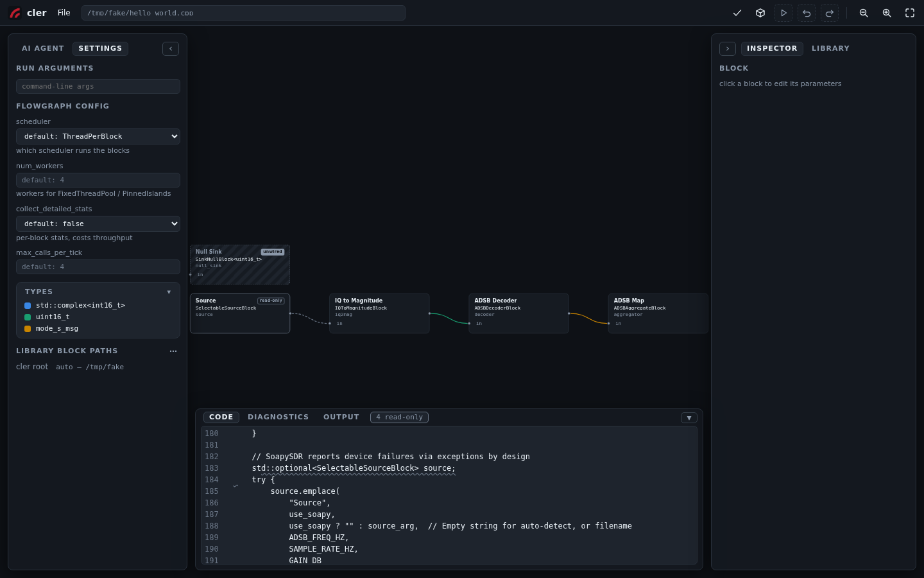Viewport: 924px width, 578px height.
Task: Switch to the Output tab
Action: click(x=341, y=417)
